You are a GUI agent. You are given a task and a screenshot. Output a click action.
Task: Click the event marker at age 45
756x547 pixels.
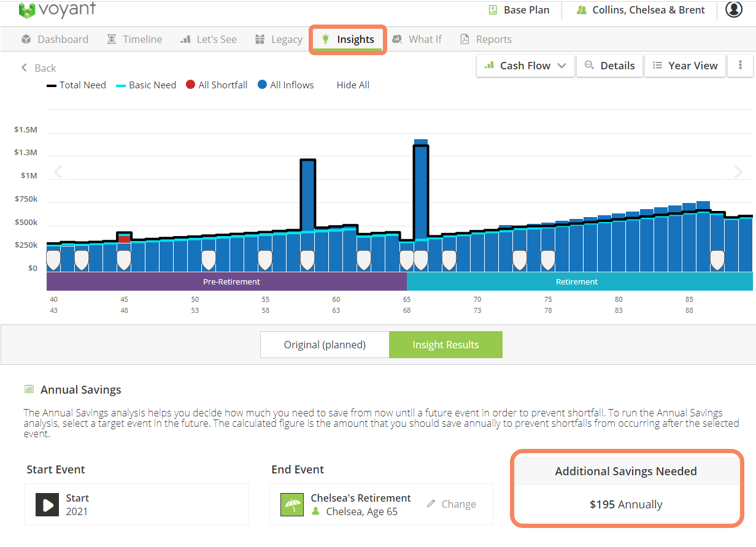coord(124,259)
